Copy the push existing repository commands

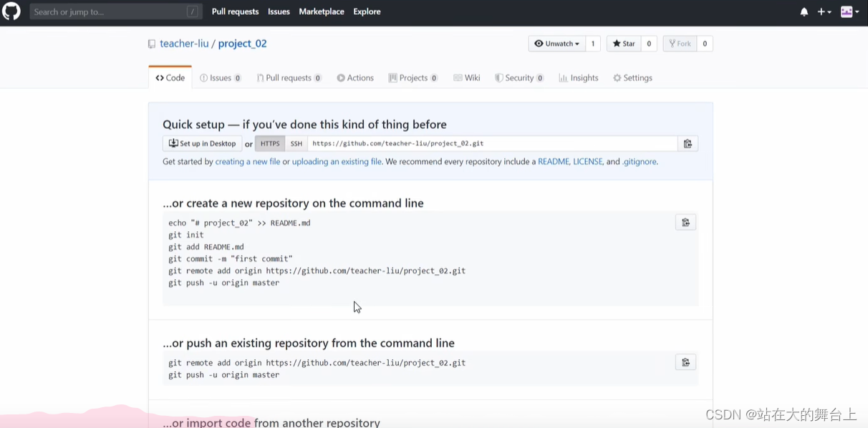pyautogui.click(x=685, y=362)
